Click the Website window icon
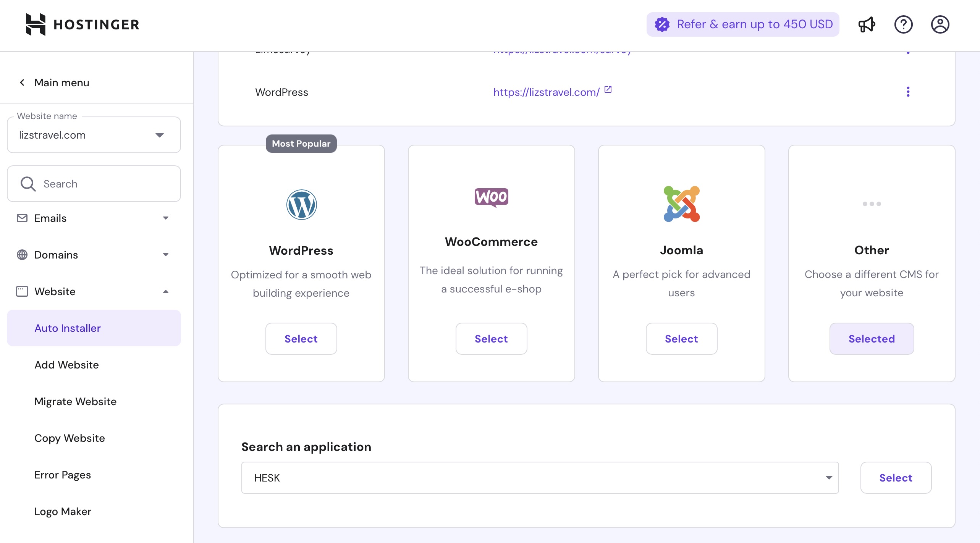 22,291
